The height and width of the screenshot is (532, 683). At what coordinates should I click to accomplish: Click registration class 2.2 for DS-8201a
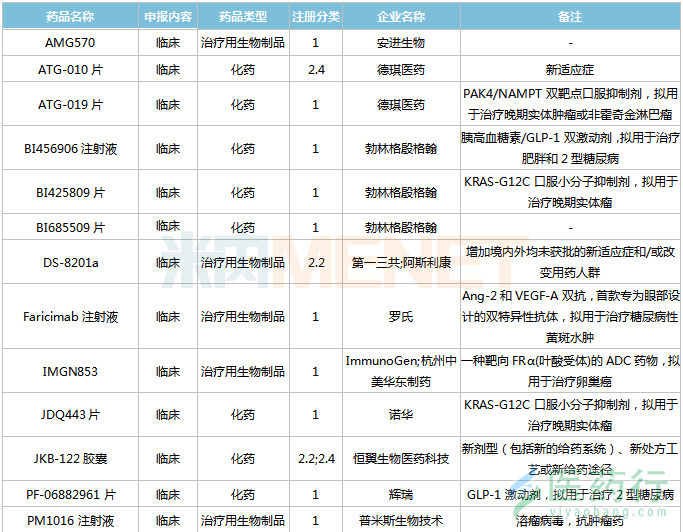pos(316,262)
